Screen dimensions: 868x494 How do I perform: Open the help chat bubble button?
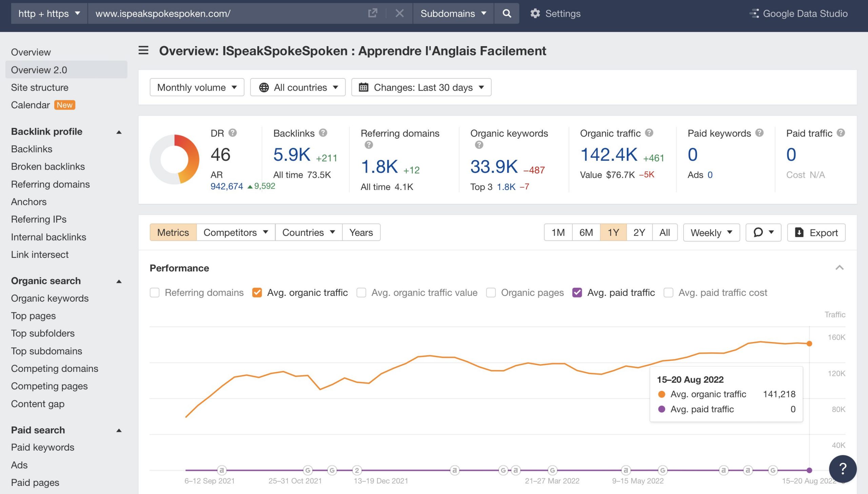[x=843, y=469]
